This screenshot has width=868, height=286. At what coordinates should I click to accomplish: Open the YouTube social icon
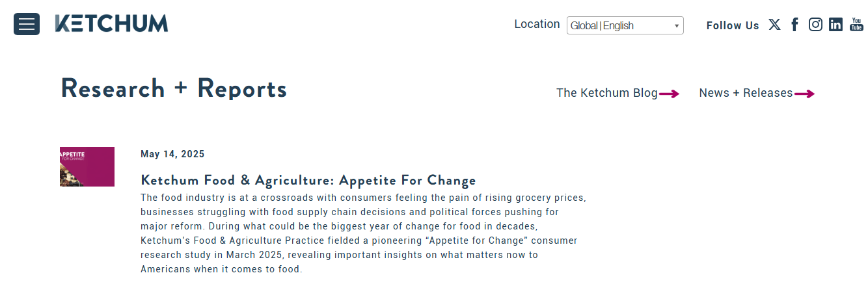pos(856,25)
